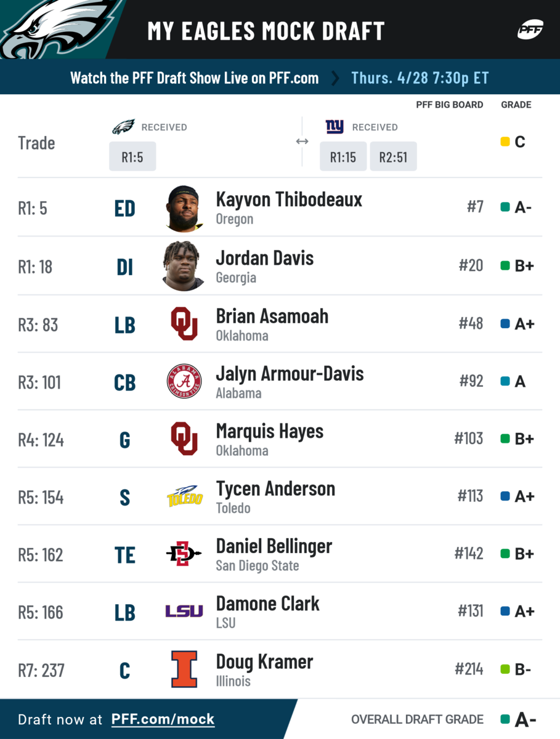Select the Marquis Hayes player name

coord(269,432)
